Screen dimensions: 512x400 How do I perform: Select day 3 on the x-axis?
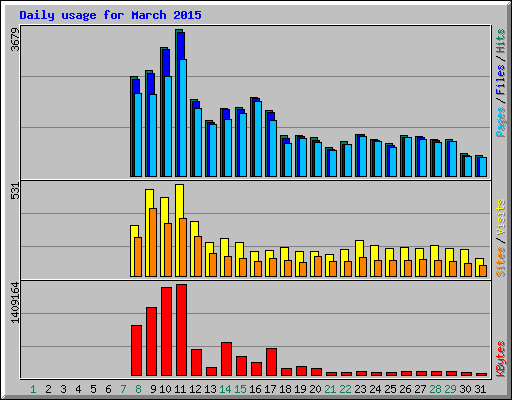[63, 389]
